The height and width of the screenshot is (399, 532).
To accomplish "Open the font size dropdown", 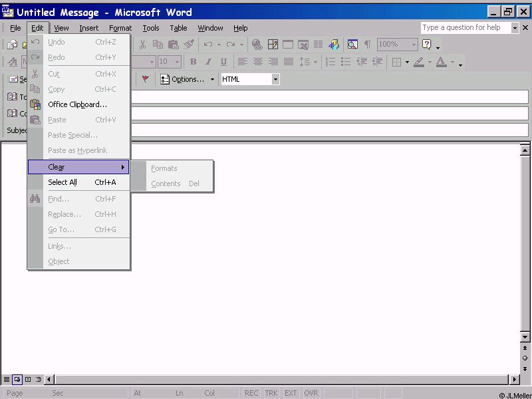I will point(178,62).
